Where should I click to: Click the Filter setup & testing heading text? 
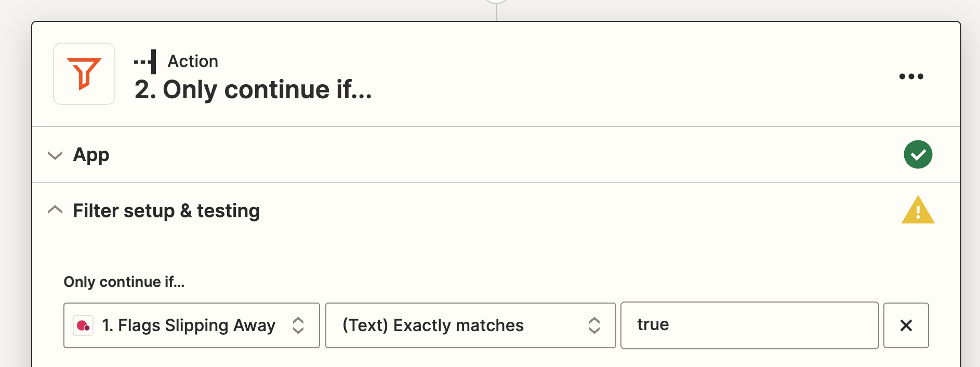(166, 211)
